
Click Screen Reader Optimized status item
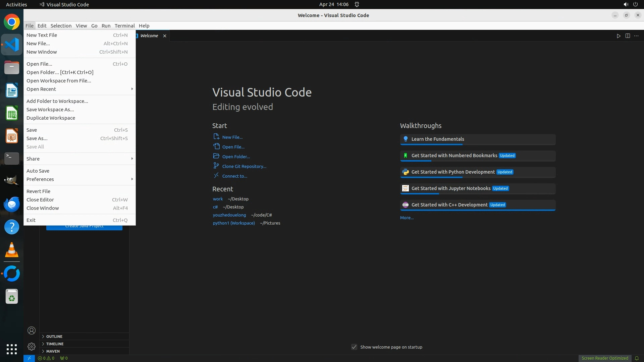click(605, 358)
